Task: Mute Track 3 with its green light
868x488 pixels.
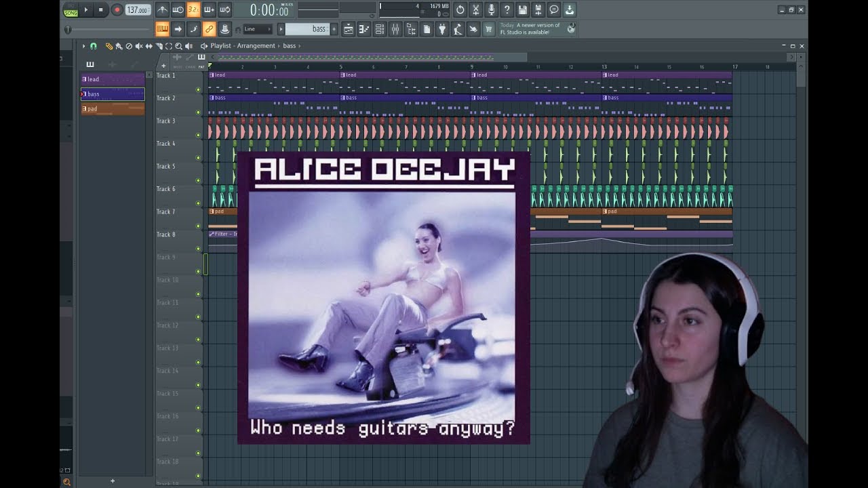Action: (x=198, y=135)
